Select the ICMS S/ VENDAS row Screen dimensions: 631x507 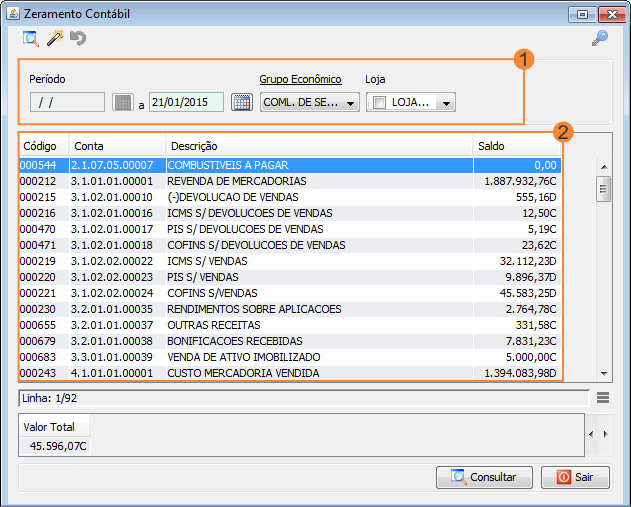click(290, 261)
